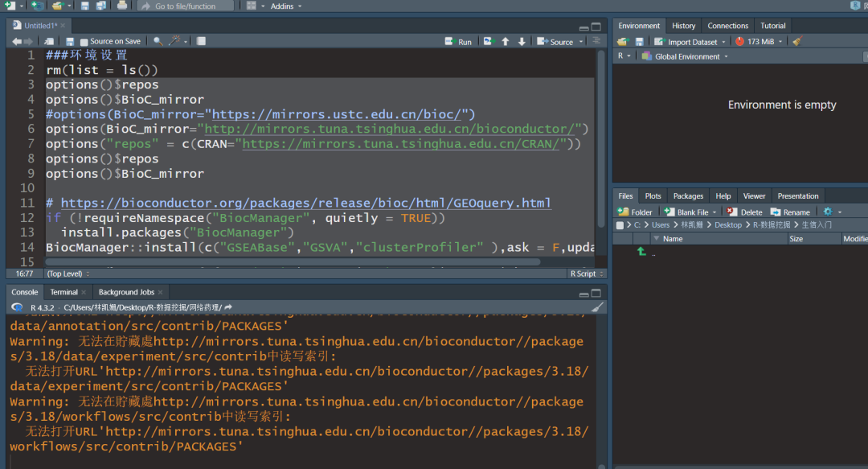
Task: Save workspace in Environment pane
Action: [640, 42]
